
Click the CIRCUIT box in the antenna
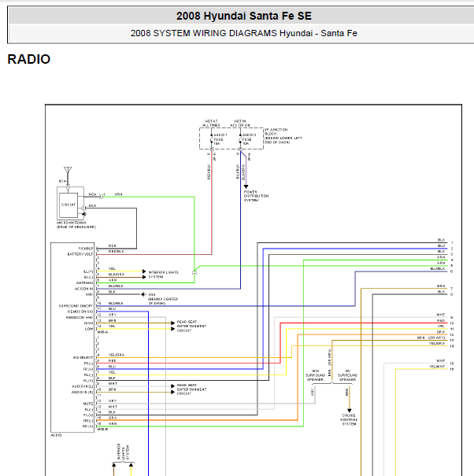(69, 205)
